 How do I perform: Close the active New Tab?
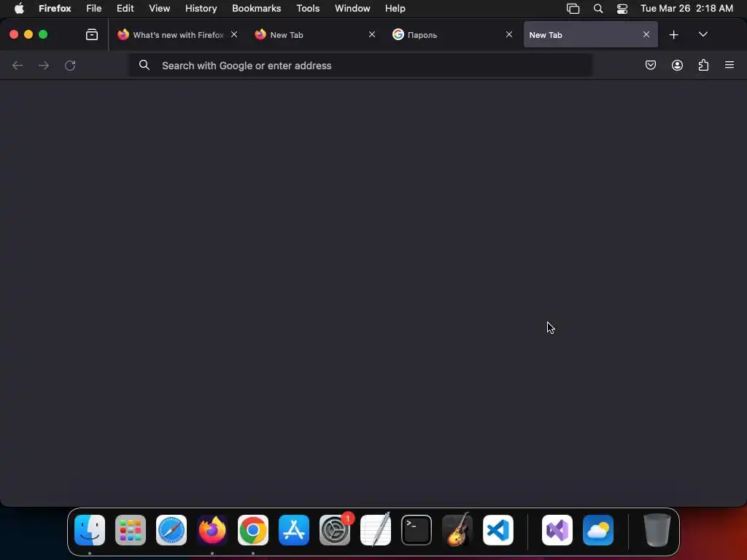point(646,34)
